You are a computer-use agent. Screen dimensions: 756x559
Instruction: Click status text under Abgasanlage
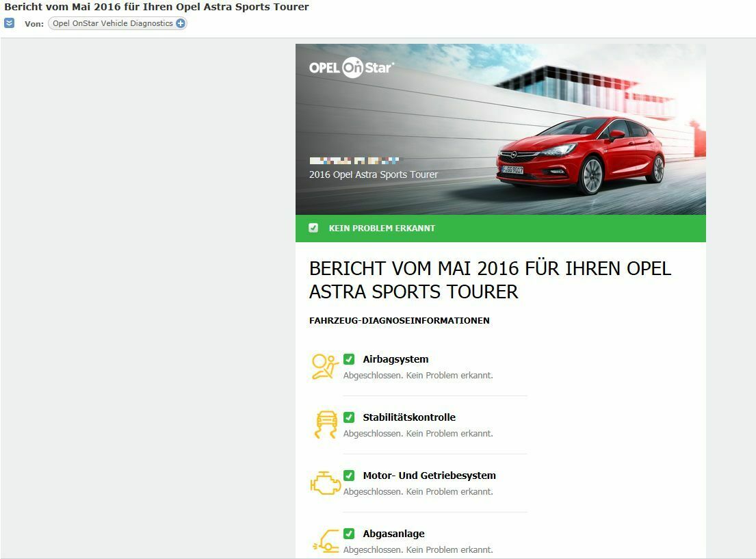[418, 550]
